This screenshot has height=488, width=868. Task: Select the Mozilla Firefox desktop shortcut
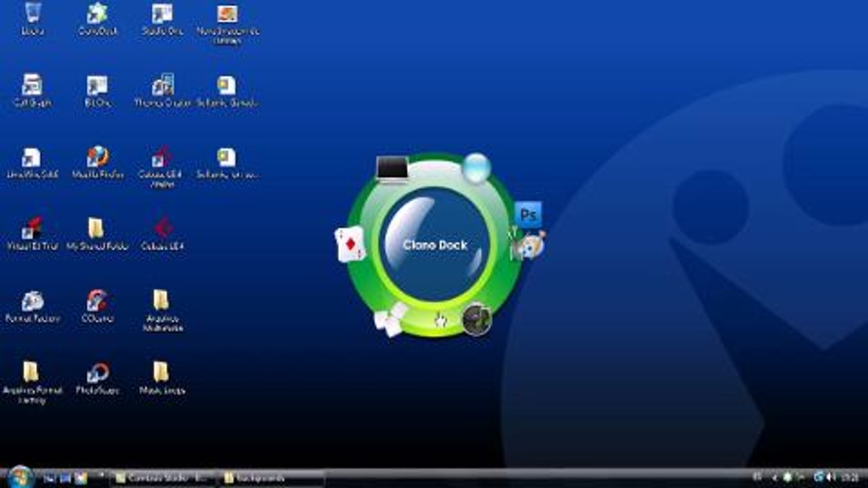point(98,163)
